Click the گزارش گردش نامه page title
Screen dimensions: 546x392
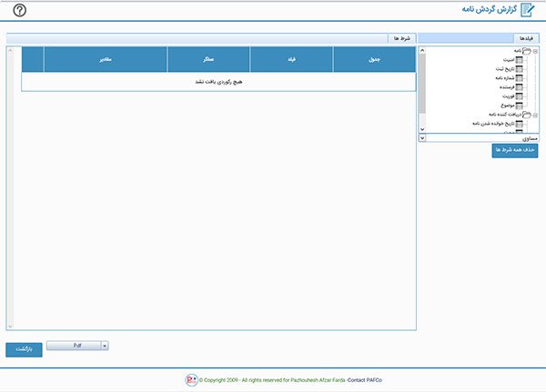(490, 10)
